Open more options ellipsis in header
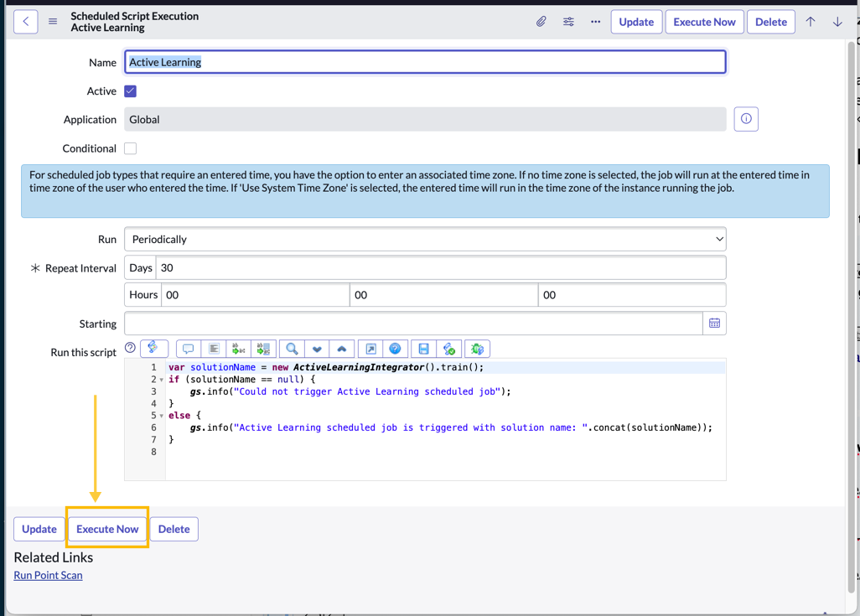 tap(596, 22)
